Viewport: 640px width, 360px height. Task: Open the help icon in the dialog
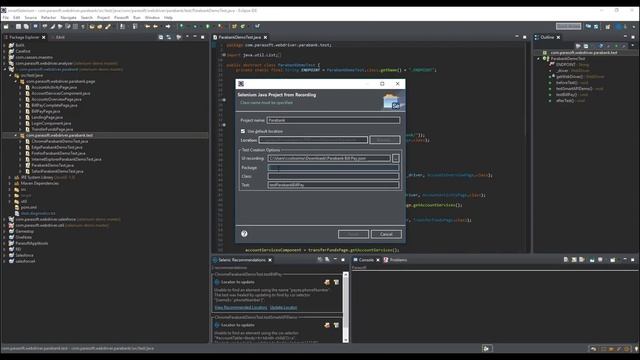coord(244,233)
